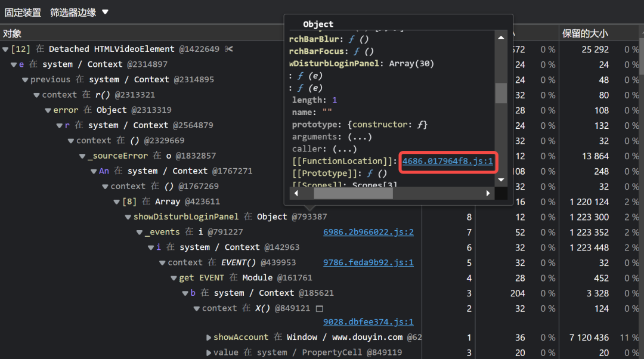
Task: Click the caller: (...) getter in popup
Action: [x=324, y=149]
